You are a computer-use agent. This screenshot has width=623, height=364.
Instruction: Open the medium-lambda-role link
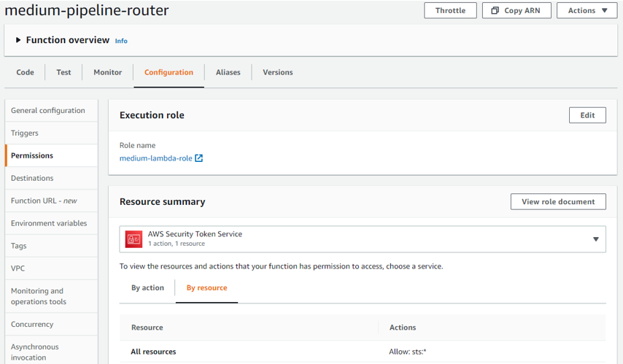click(156, 158)
